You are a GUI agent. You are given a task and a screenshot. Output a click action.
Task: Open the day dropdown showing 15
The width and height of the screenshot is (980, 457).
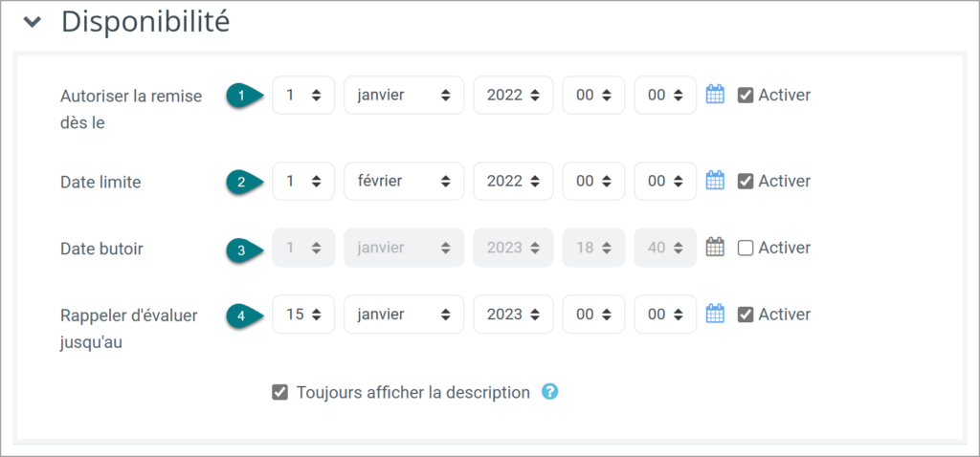pos(303,314)
